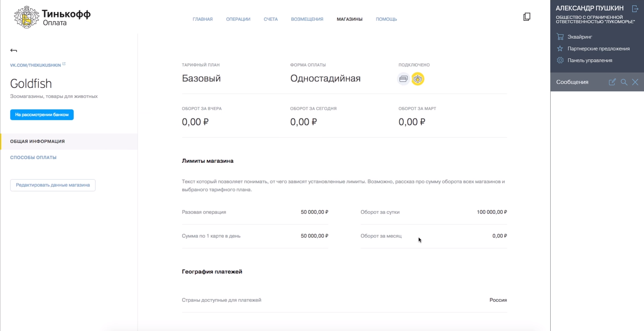Open the ПОМОЩЬ menu item
Viewport: 644px width, 331px height.
[x=386, y=19]
